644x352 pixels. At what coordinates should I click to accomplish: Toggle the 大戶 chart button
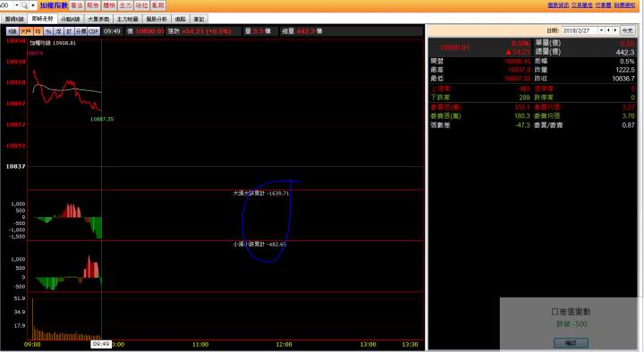pyautogui.click(x=26, y=31)
